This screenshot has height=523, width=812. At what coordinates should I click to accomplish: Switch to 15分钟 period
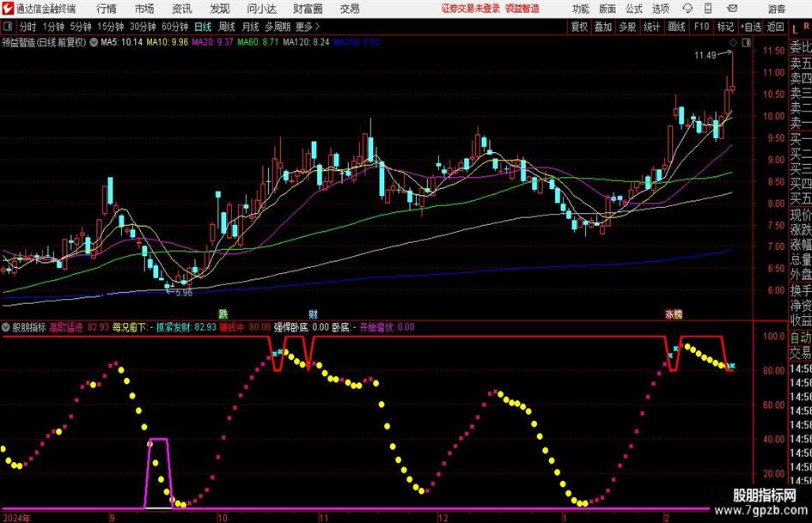111,27
